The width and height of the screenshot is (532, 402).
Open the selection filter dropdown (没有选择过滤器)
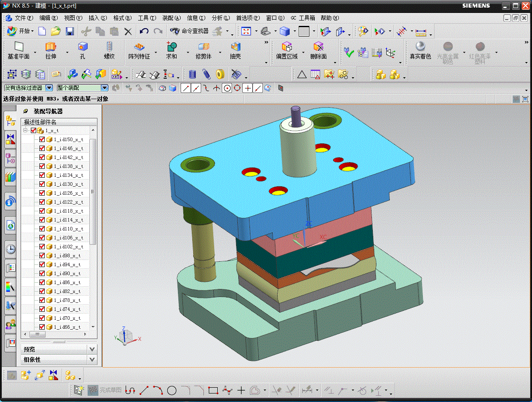pos(49,88)
